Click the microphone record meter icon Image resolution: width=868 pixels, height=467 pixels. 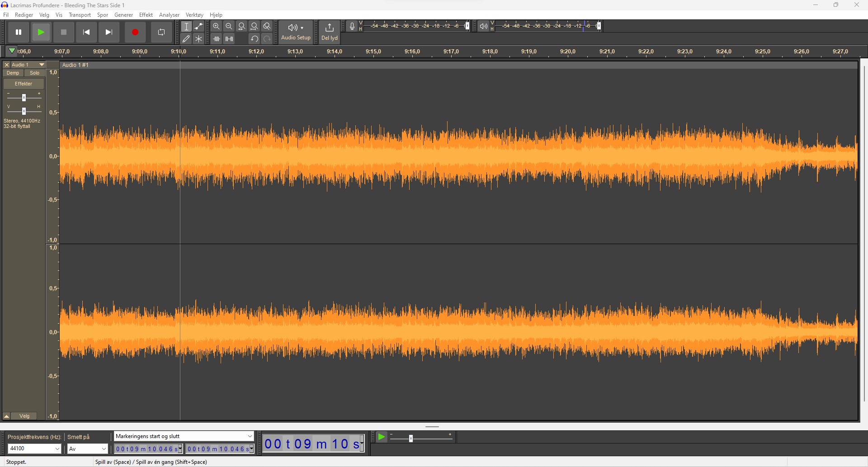352,26
